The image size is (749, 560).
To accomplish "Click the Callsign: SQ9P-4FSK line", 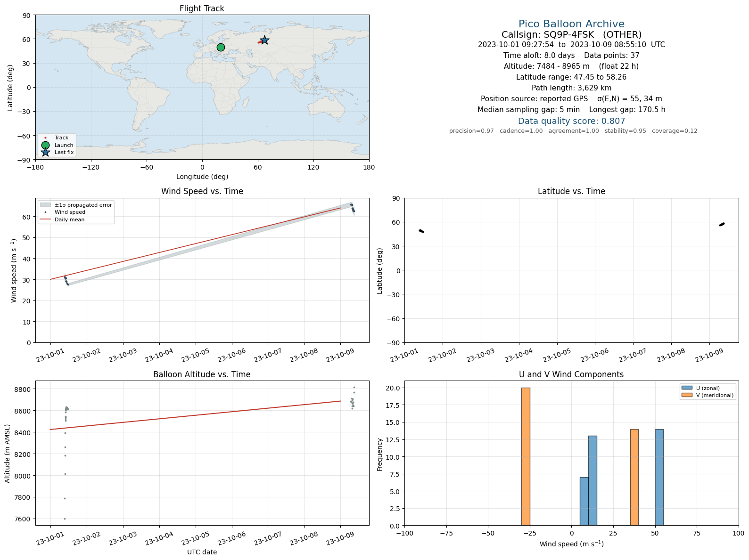I will [x=571, y=34].
